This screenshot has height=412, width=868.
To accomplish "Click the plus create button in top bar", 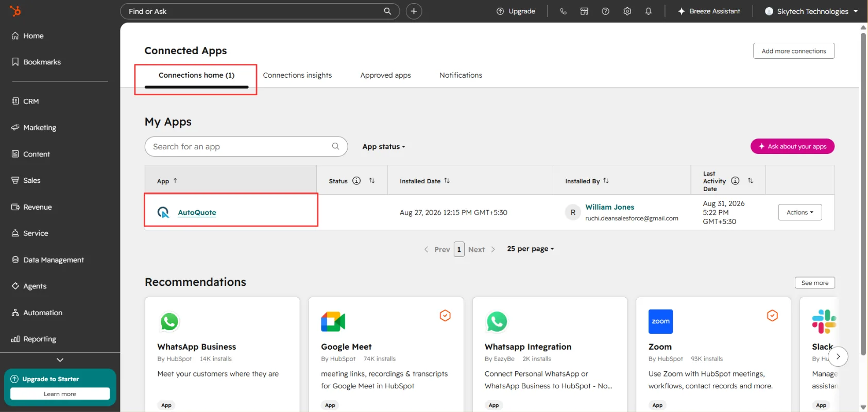I will pos(414,11).
